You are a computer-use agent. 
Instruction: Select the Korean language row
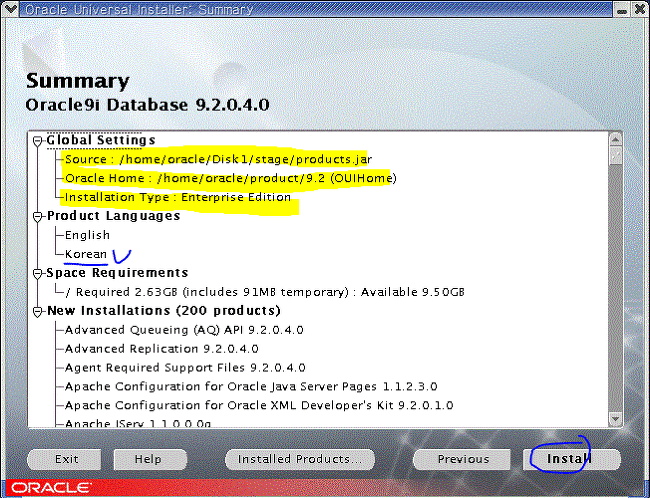(x=86, y=254)
